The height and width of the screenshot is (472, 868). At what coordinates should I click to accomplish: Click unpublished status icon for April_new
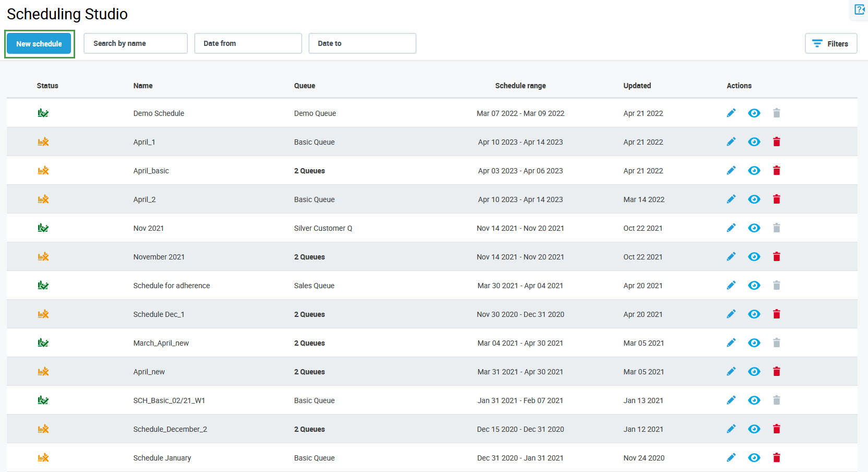pos(43,372)
